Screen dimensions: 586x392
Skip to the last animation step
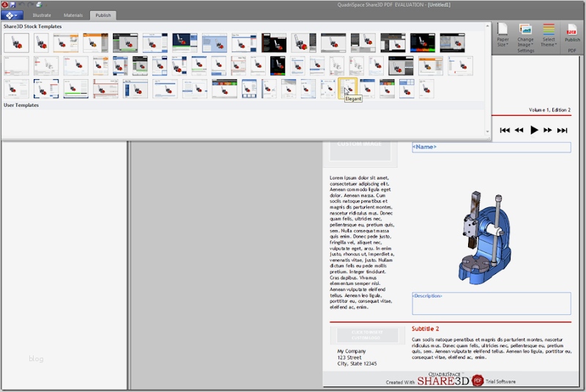click(562, 130)
